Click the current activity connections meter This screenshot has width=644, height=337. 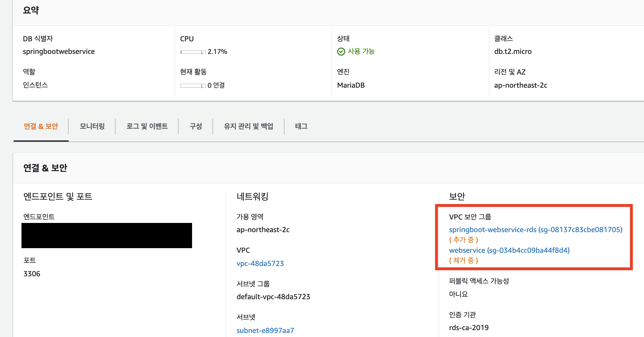(x=193, y=86)
